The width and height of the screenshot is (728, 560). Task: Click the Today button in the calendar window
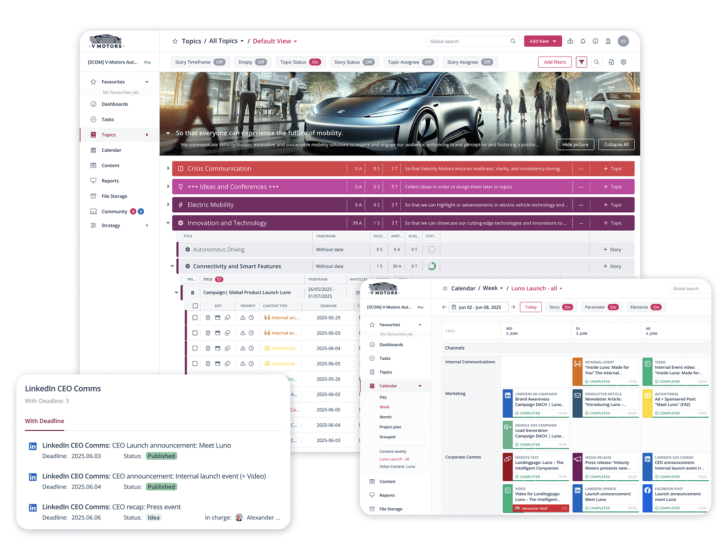(x=531, y=307)
